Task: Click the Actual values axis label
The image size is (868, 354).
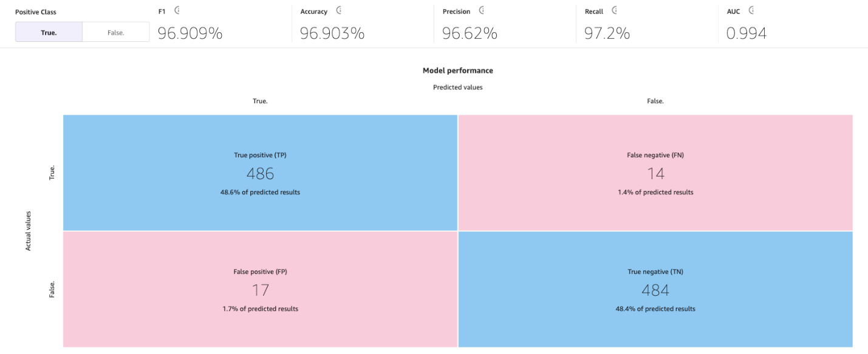Action: [28, 231]
